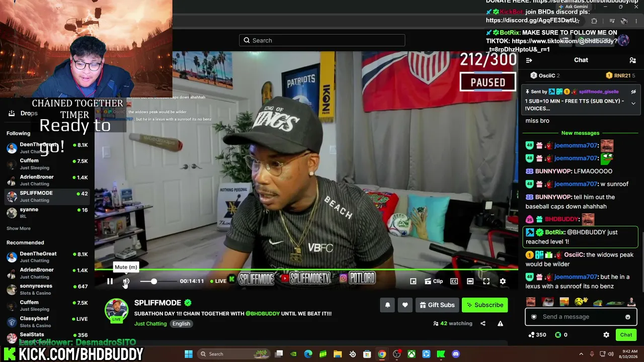Screen dimensions: 644x362
Task: Open SealStats recommended channel
Action: 47,337
